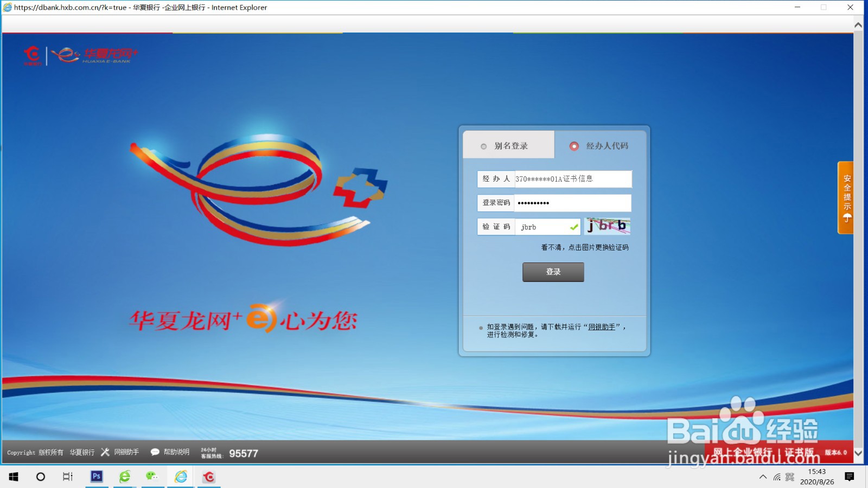The image size is (868, 488).
Task: Open 帮助说明 speech bubble icon
Action: [x=155, y=452]
